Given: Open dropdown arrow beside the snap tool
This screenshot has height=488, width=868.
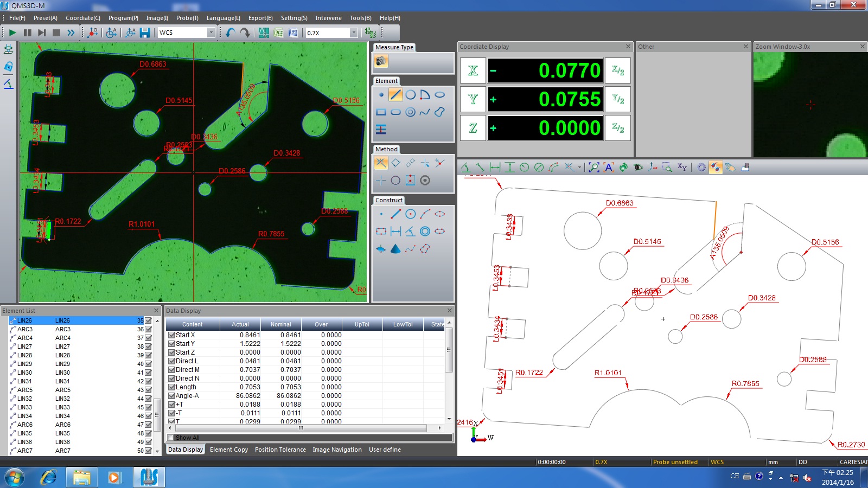Looking at the screenshot, I should click(x=579, y=168).
